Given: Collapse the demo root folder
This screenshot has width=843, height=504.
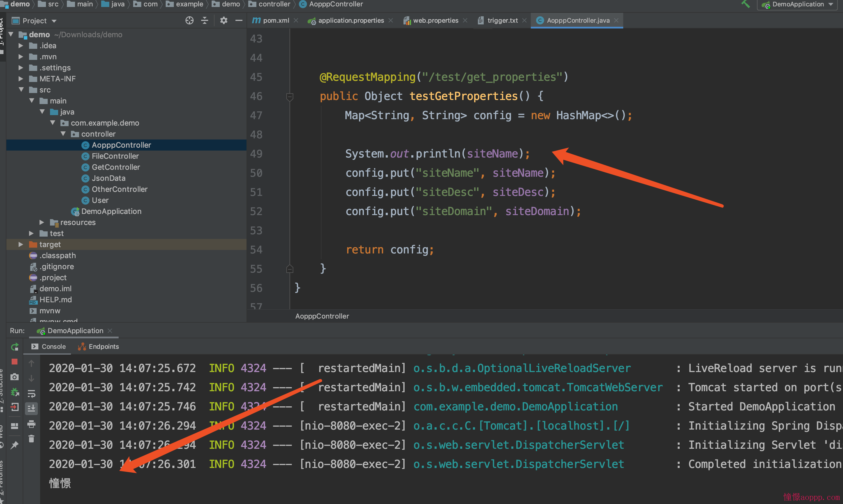Looking at the screenshot, I should click(x=11, y=34).
